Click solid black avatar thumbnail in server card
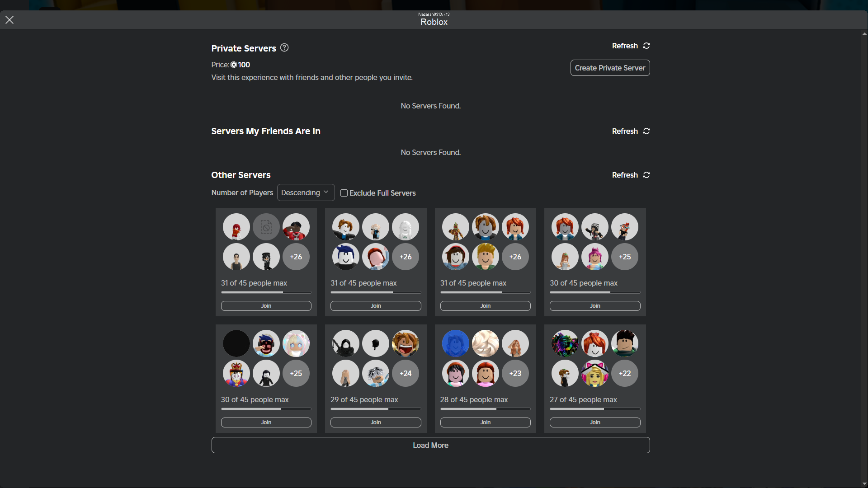868x488 pixels. [236, 343]
